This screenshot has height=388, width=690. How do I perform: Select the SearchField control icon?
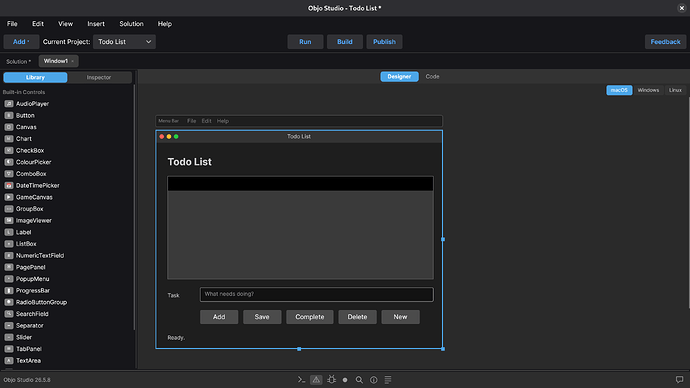click(9, 314)
